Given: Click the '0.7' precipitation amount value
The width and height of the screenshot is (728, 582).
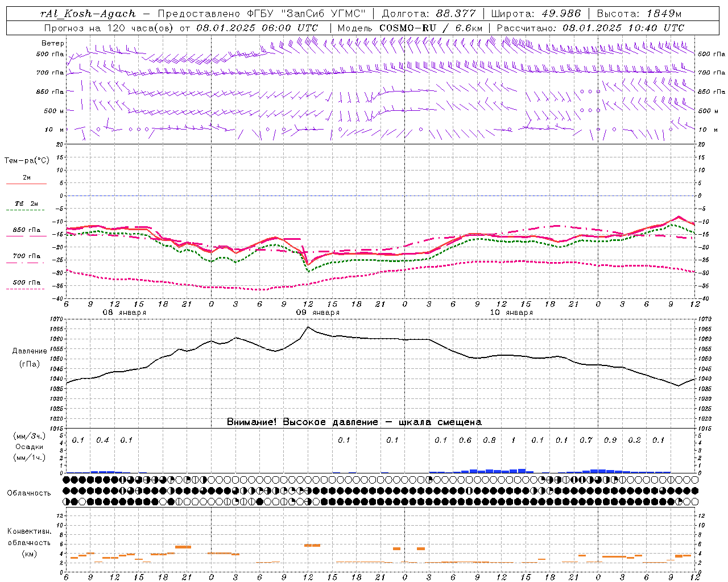Looking at the screenshot, I should click(x=586, y=440).
